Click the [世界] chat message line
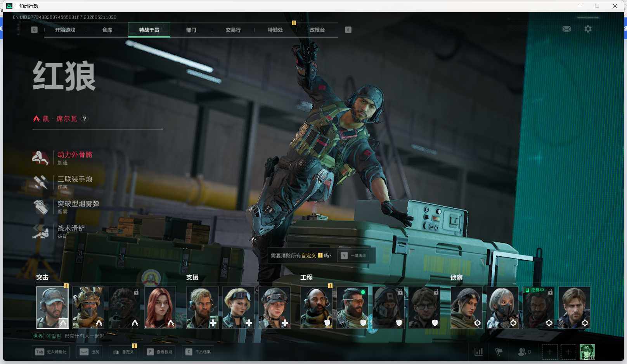The width and height of the screenshot is (627, 364). pyautogui.click(x=68, y=336)
